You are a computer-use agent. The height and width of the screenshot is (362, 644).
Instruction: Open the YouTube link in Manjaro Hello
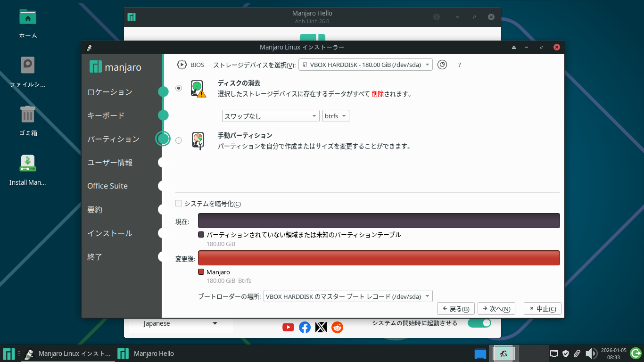(288, 327)
